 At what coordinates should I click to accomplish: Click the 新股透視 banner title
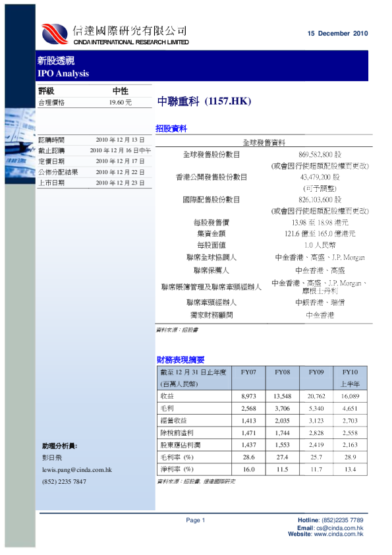click(x=56, y=61)
